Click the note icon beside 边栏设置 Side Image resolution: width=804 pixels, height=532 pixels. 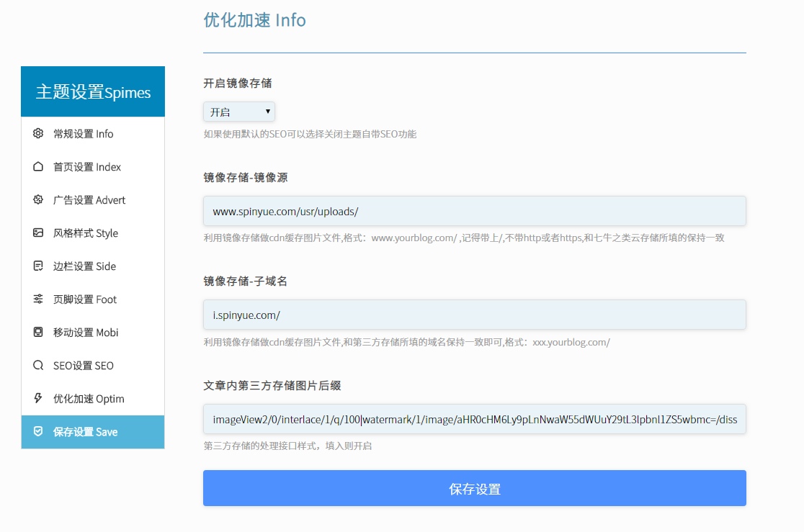point(38,266)
